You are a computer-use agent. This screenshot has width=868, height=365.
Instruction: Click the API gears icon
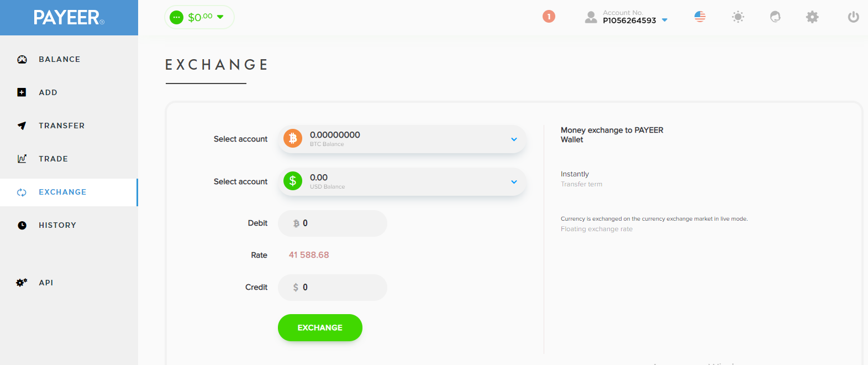[22, 283]
